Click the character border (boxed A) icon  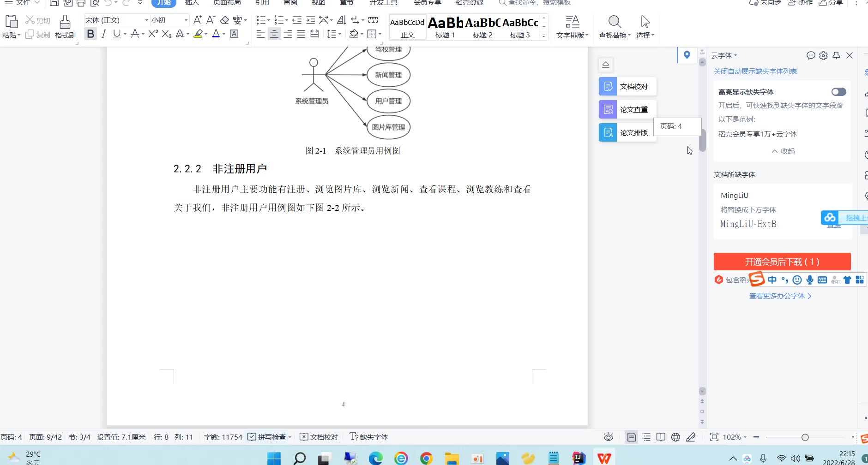point(234,34)
